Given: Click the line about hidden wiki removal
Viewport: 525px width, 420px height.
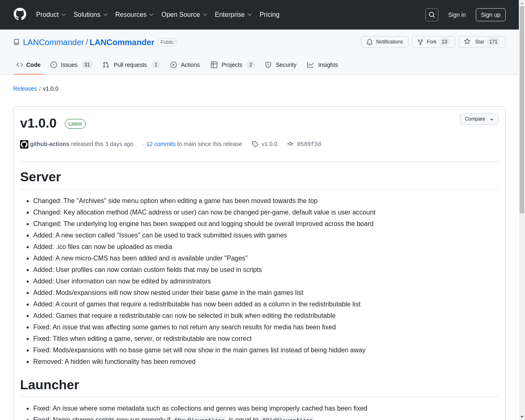Looking at the screenshot, I should click(x=114, y=361).
